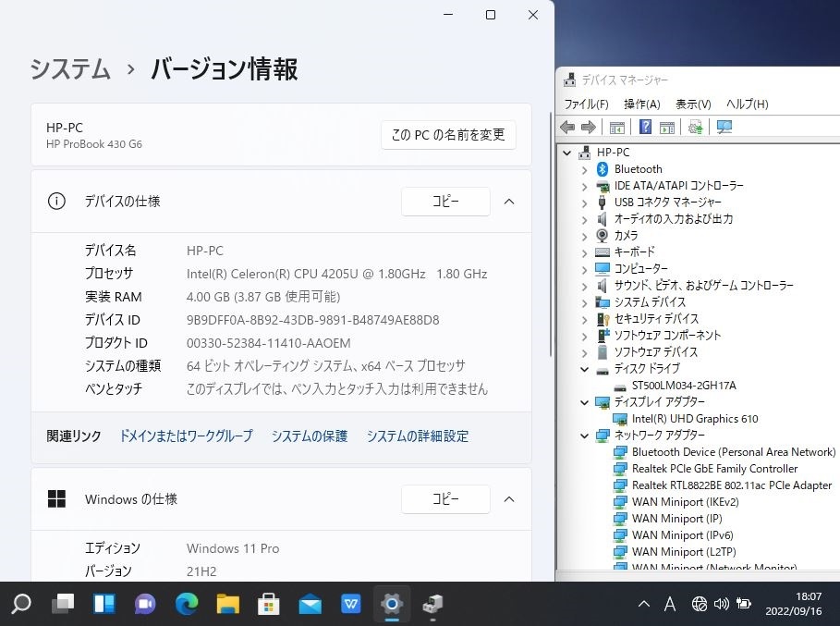Screen dimensions: 840x626
Task: Copy the Windows の仕様 details
Action: pos(445,499)
